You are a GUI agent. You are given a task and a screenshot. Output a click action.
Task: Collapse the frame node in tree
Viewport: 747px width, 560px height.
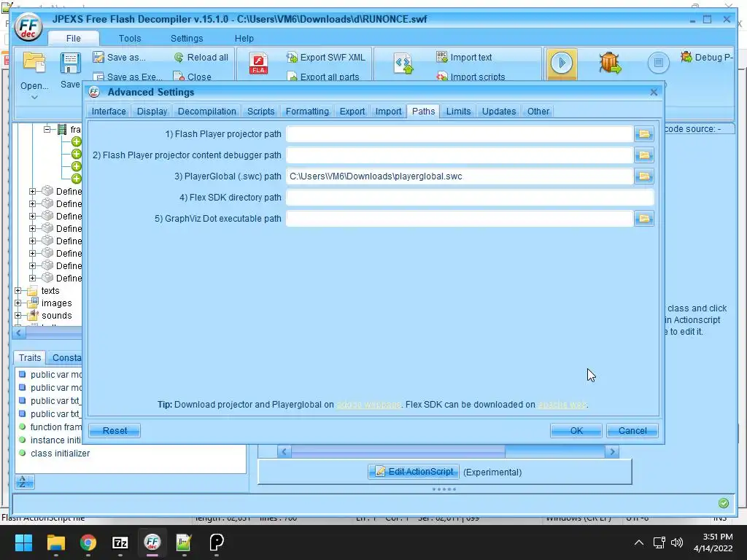click(47, 129)
